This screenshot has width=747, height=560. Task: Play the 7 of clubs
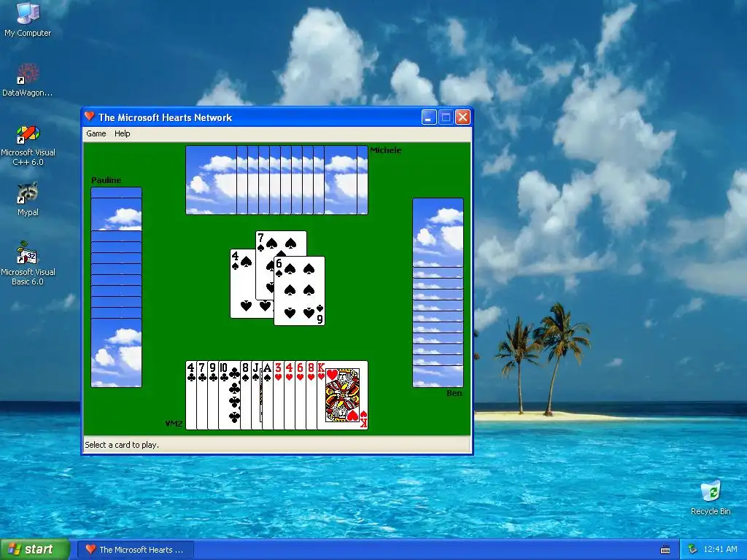coord(201,395)
